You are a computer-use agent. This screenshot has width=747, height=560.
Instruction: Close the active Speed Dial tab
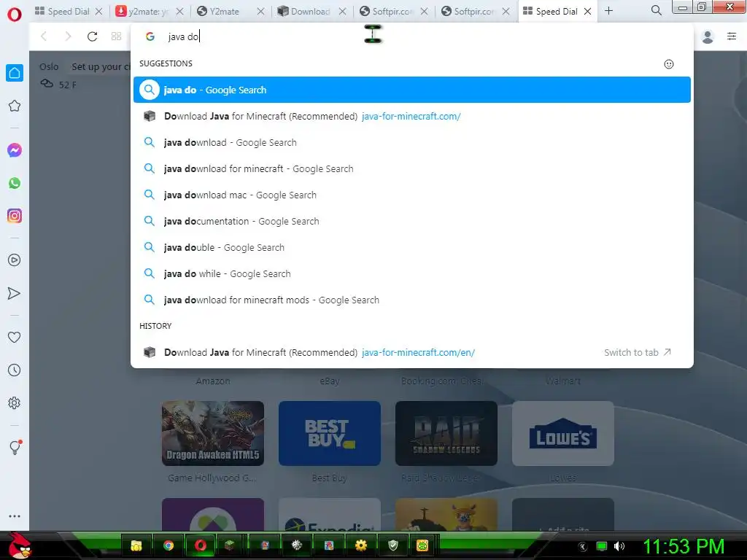pyautogui.click(x=588, y=12)
